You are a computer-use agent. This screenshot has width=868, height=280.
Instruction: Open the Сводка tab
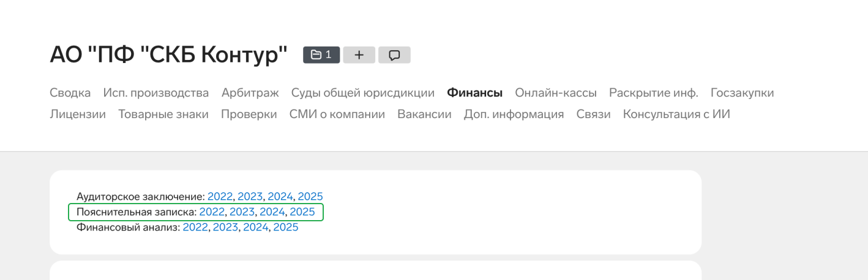(70, 93)
